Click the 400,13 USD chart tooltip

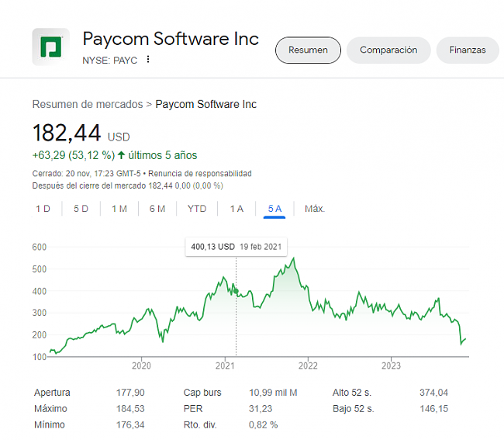236,247
